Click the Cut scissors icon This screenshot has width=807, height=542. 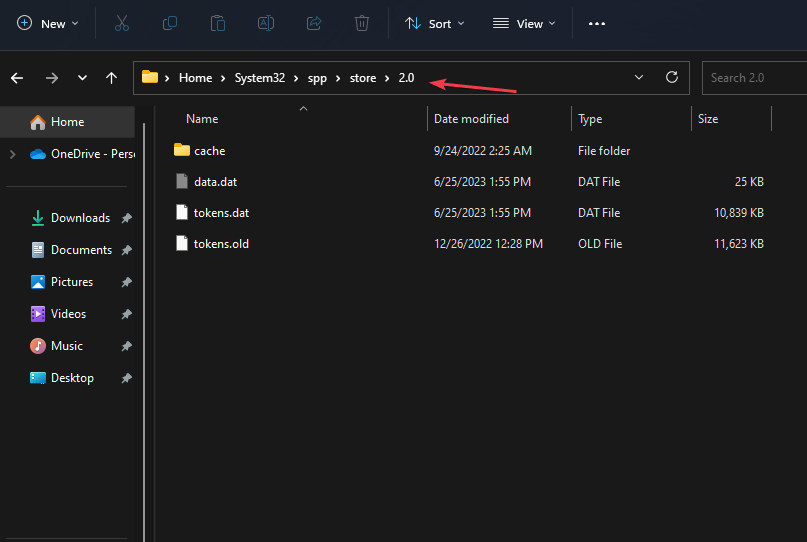pos(121,24)
